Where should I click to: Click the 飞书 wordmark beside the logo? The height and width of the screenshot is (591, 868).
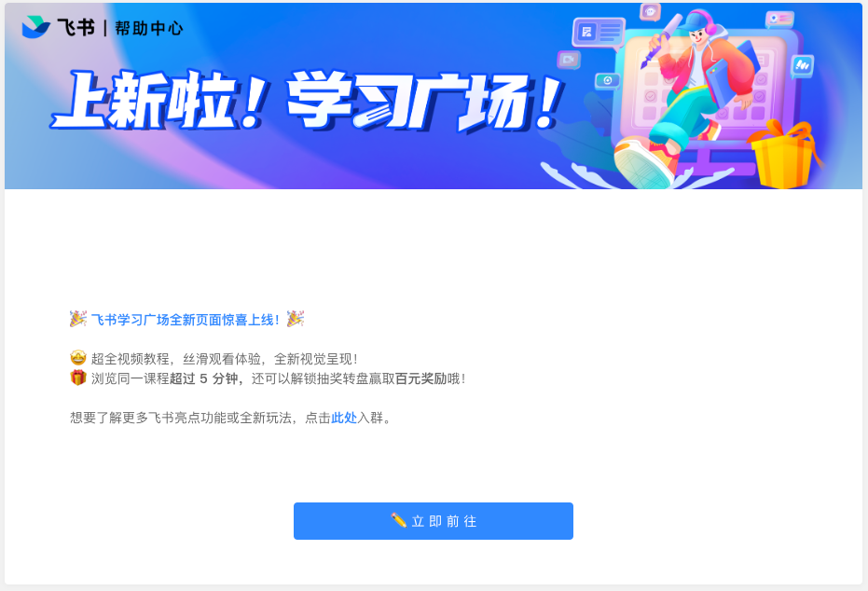pos(76,27)
